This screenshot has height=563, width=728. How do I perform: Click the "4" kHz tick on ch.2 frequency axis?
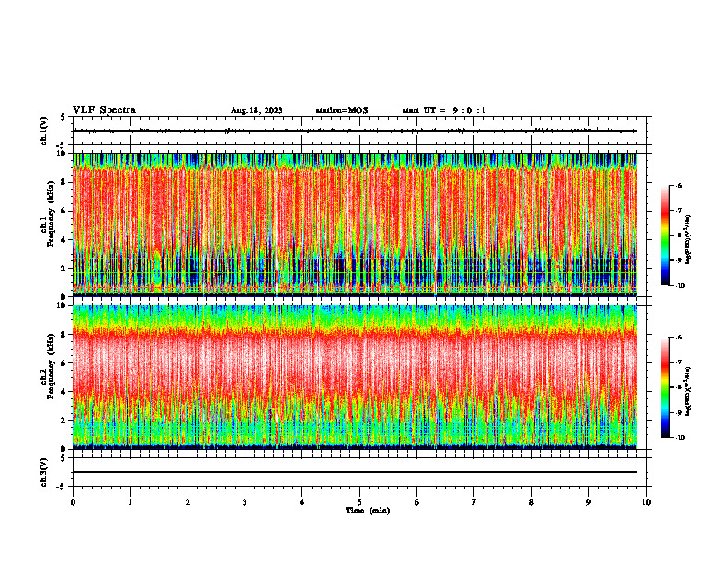(63, 392)
